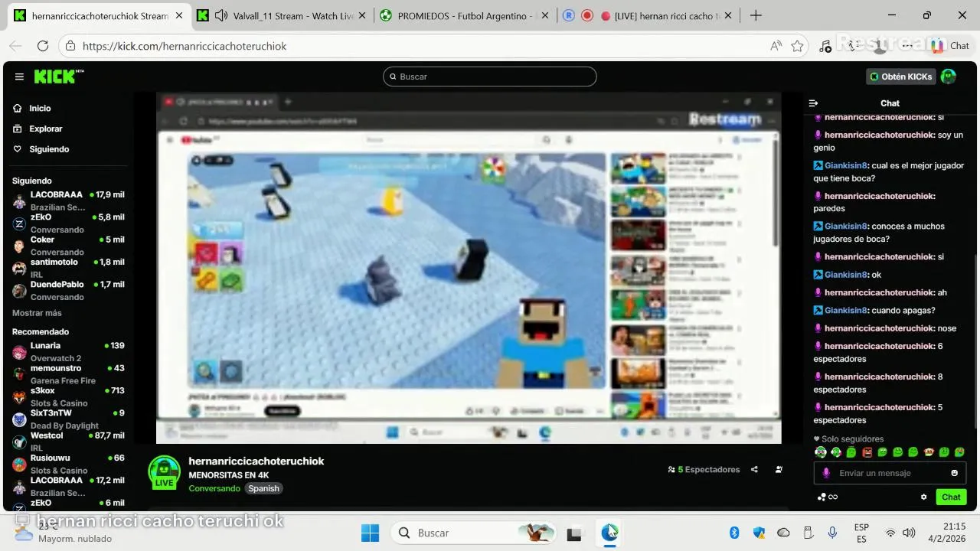
Task: Open Coker channel in Siguiendo list
Action: click(x=68, y=246)
